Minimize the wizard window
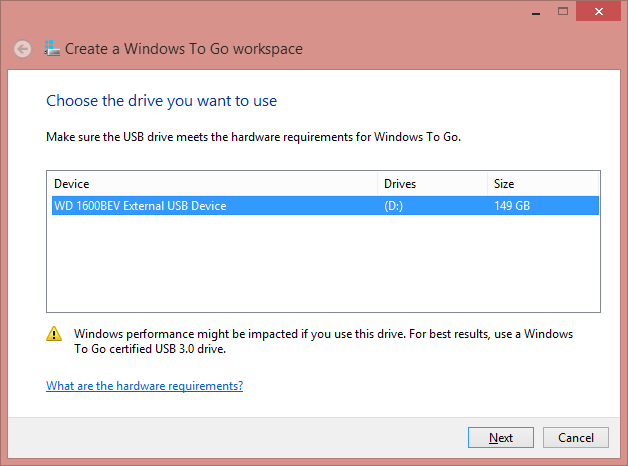The image size is (628, 466). point(536,12)
